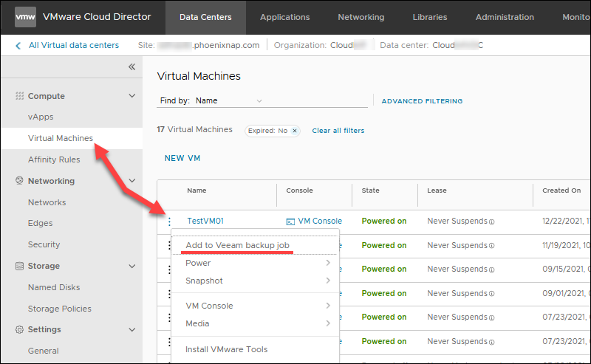Open the TestVM01 link
Image resolution: width=591 pixels, height=364 pixels.
(x=205, y=221)
